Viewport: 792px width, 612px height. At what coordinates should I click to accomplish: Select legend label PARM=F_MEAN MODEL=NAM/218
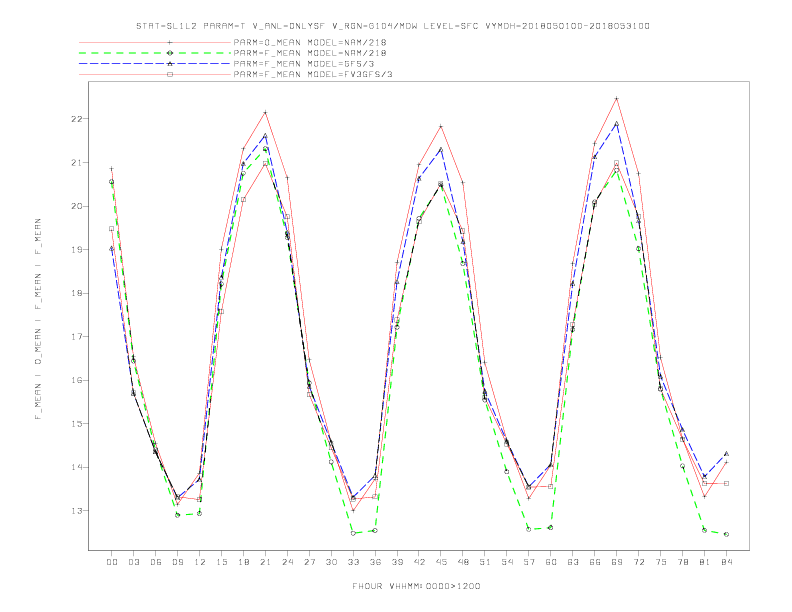click(310, 53)
